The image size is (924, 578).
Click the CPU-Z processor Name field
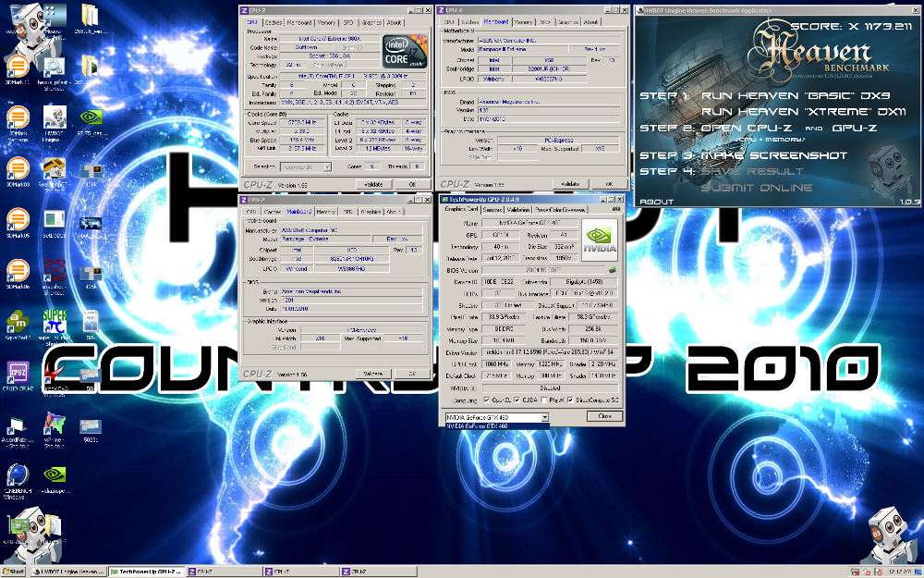pos(330,38)
